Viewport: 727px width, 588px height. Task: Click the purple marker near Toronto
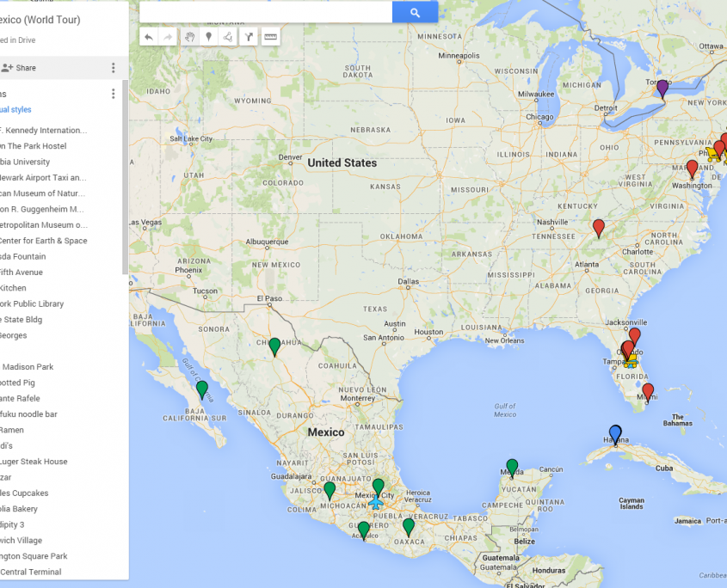click(662, 87)
